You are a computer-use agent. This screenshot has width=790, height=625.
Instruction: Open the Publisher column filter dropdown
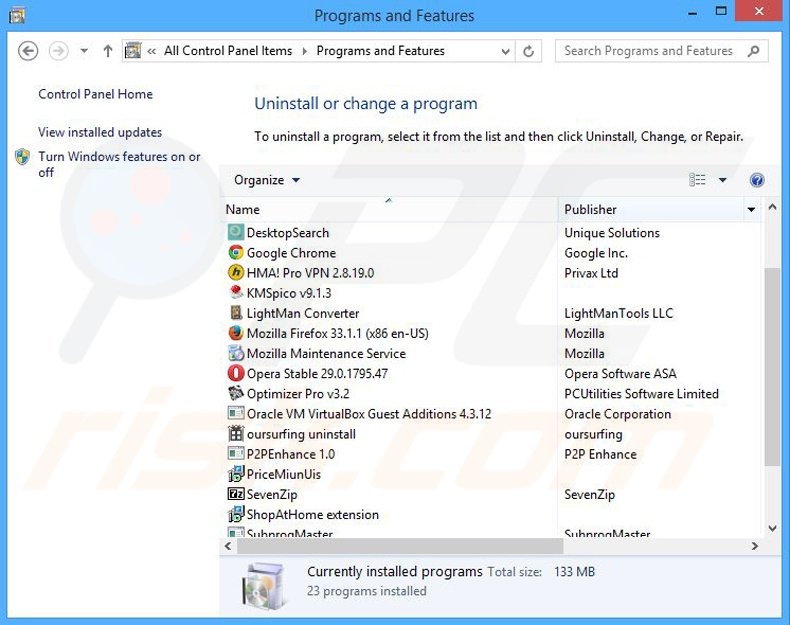tap(751, 210)
